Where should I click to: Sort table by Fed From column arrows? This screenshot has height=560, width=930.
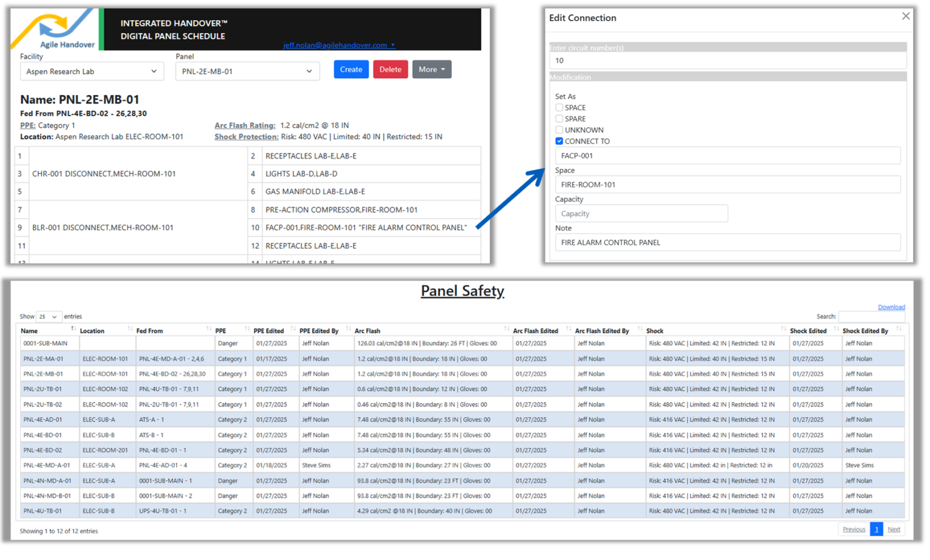click(208, 329)
